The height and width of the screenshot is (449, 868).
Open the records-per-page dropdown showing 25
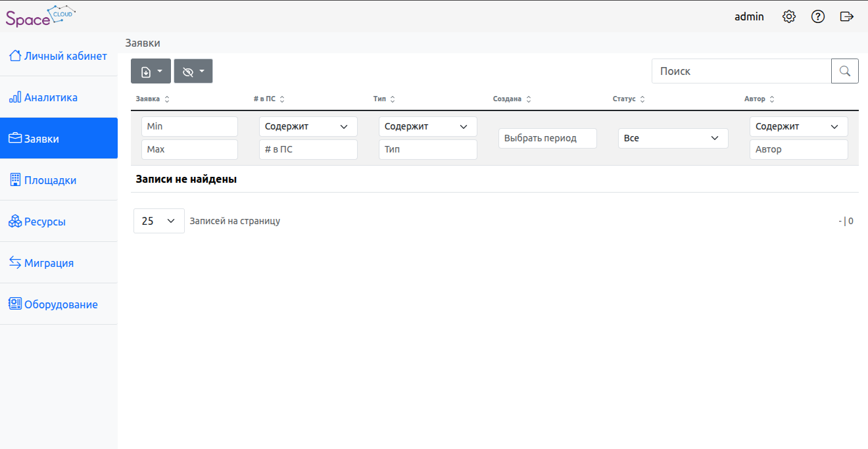(x=158, y=221)
